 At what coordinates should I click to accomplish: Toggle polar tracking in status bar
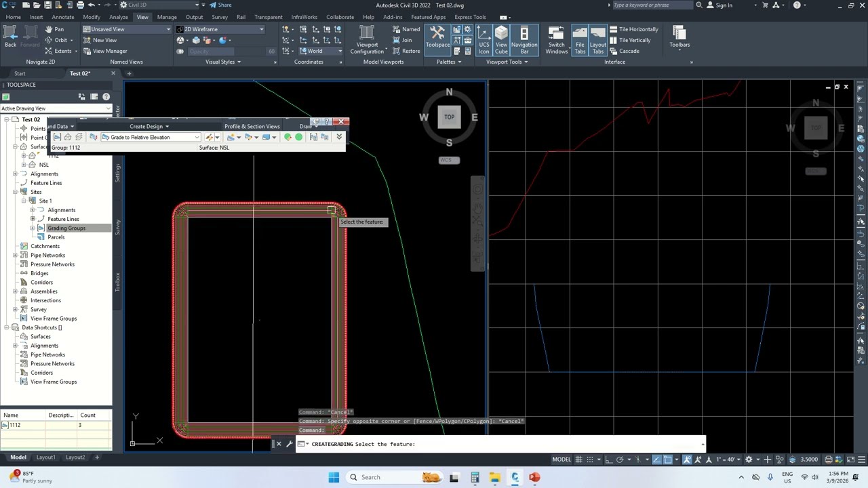(x=620, y=460)
